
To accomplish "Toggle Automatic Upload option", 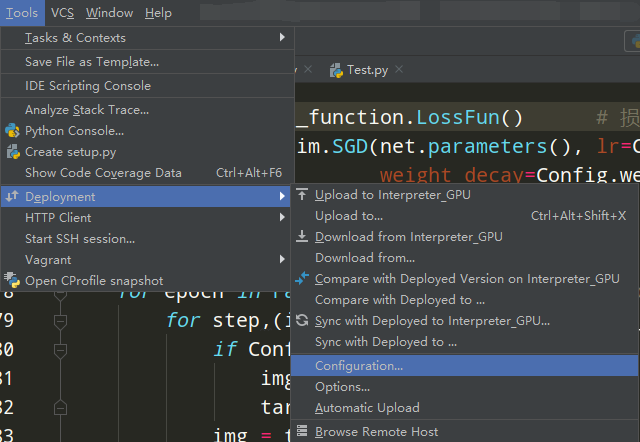I will click(367, 408).
